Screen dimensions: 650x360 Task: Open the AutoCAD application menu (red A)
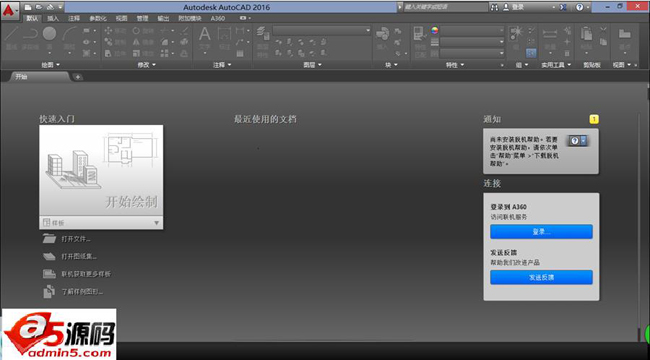[x=9, y=10]
